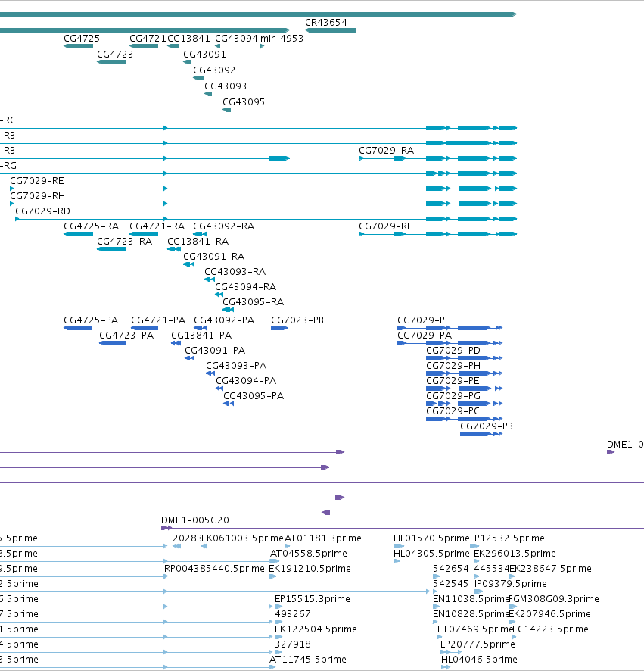
Task: Select the CR43654 gene label
Action: tap(326, 22)
